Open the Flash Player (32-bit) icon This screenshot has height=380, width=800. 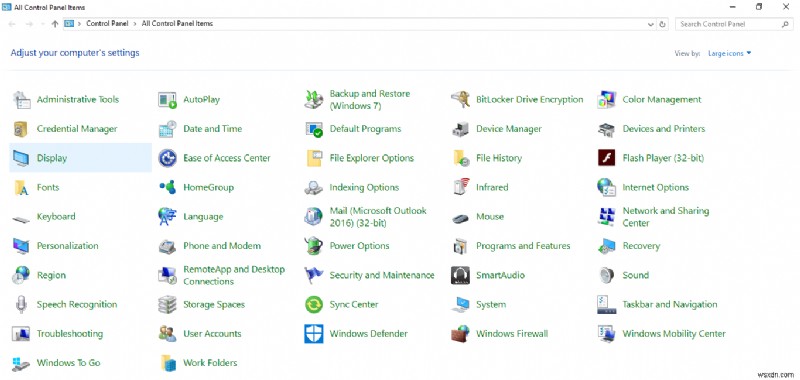[x=607, y=158]
